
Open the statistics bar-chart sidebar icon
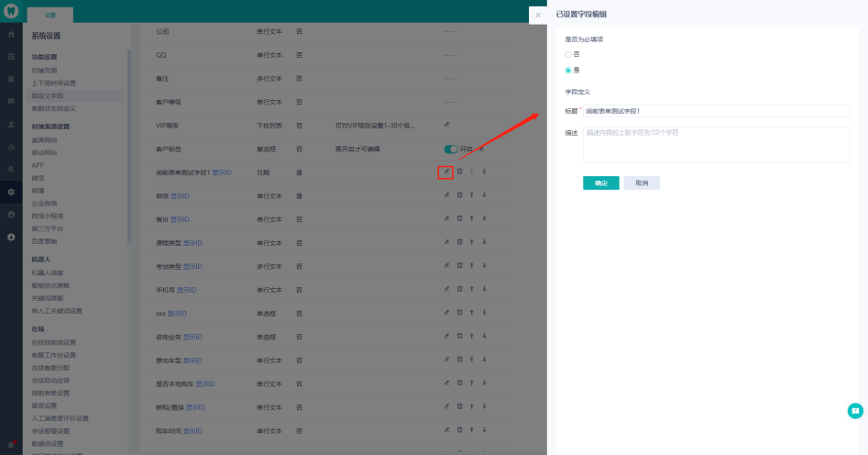(11, 147)
